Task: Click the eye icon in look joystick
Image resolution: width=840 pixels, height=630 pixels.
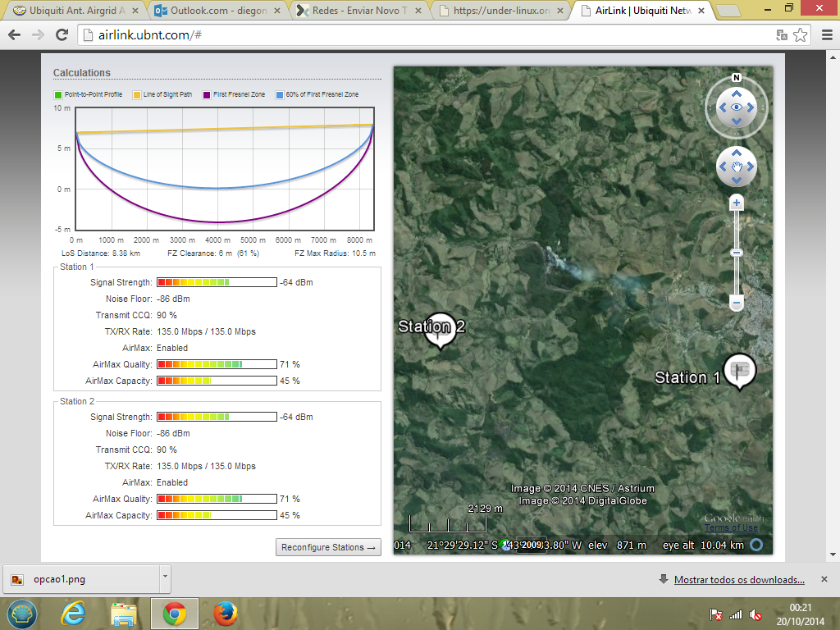Action: point(736,107)
